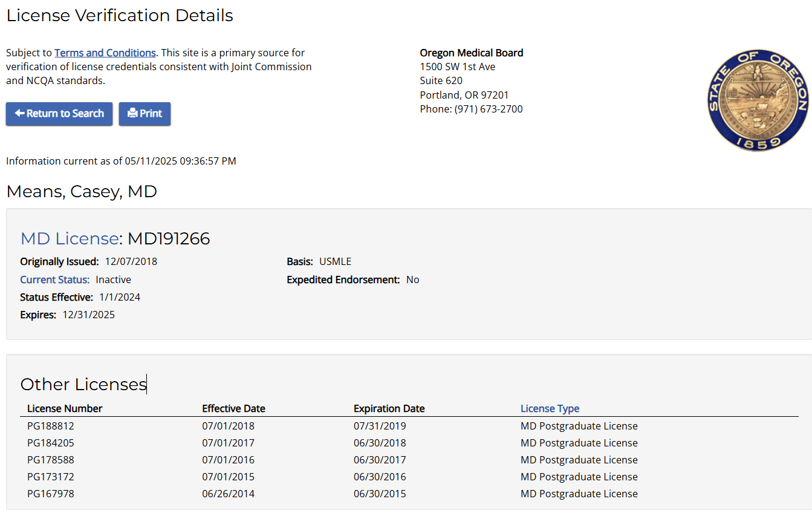Click expiration date 06/30/2016
This screenshot has width=812, height=516.
tap(380, 477)
